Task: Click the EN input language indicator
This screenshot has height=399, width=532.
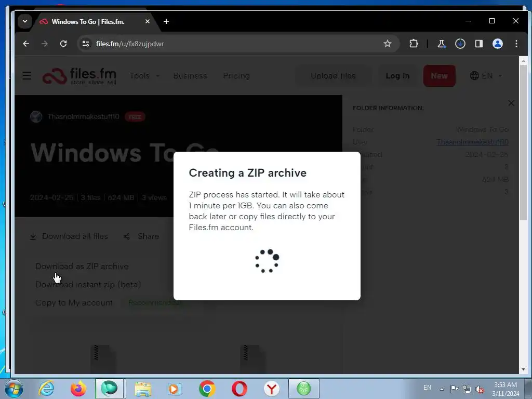Action: click(x=427, y=388)
